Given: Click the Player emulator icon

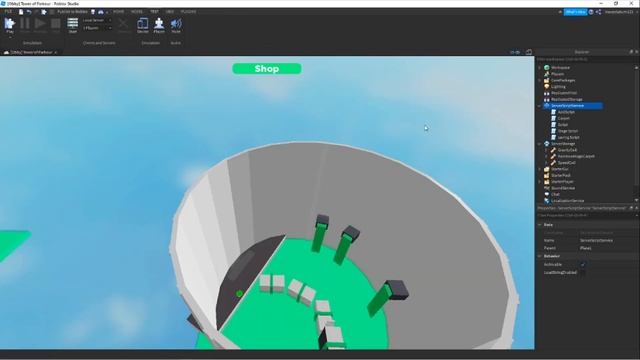Looking at the screenshot, I should [x=159, y=23].
